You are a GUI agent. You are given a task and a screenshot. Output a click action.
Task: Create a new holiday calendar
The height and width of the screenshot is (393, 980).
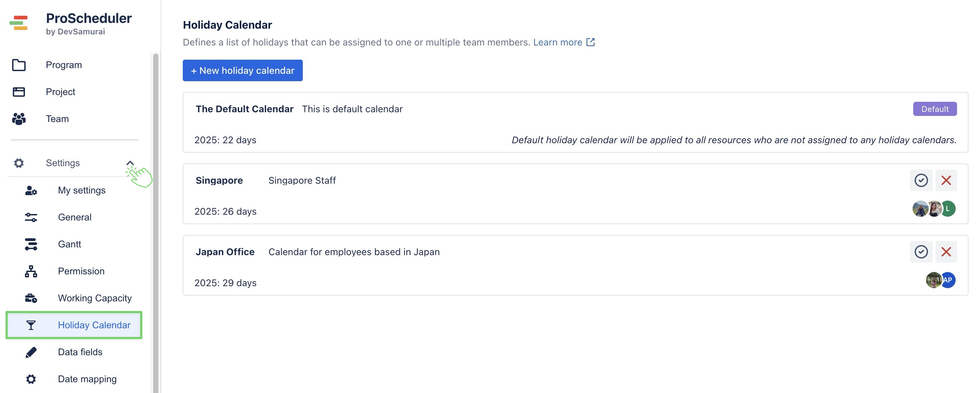tap(242, 70)
